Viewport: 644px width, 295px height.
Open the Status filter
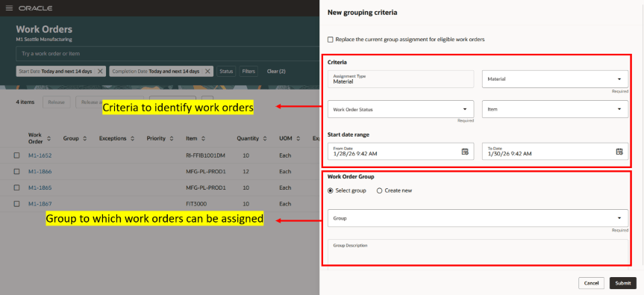point(226,71)
